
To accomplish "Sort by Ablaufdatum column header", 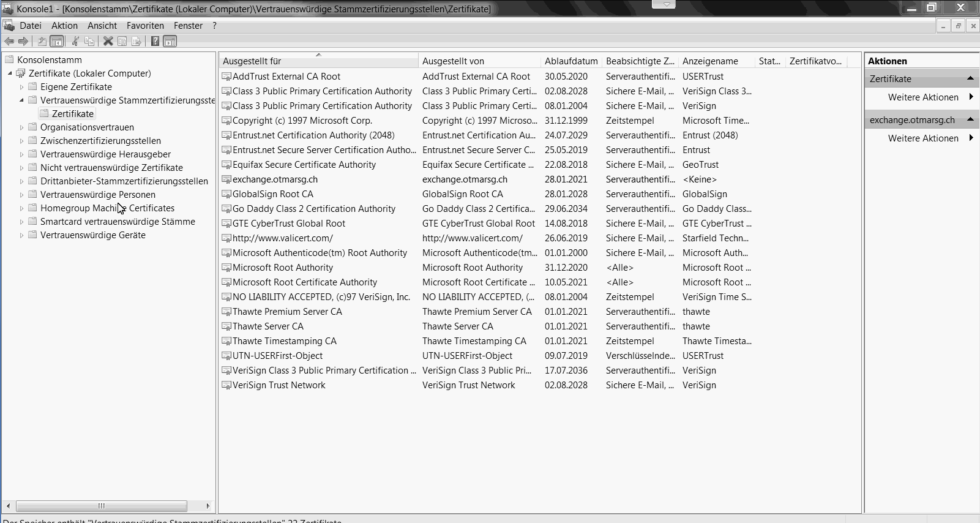I will point(572,61).
